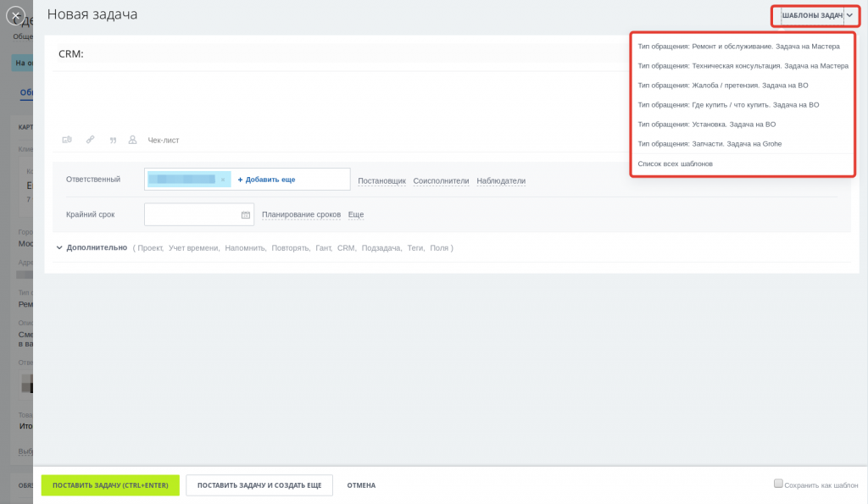The width and height of the screenshot is (868, 504).
Task: Collapse the 'Дополнительно' section
Action: (92, 248)
